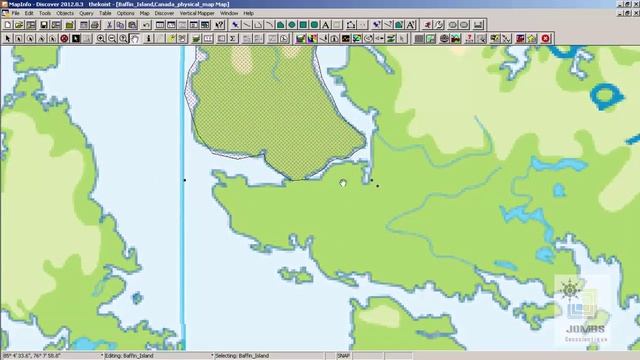The image size is (640, 360).
Task: Open the Discover menu
Action: point(164,13)
